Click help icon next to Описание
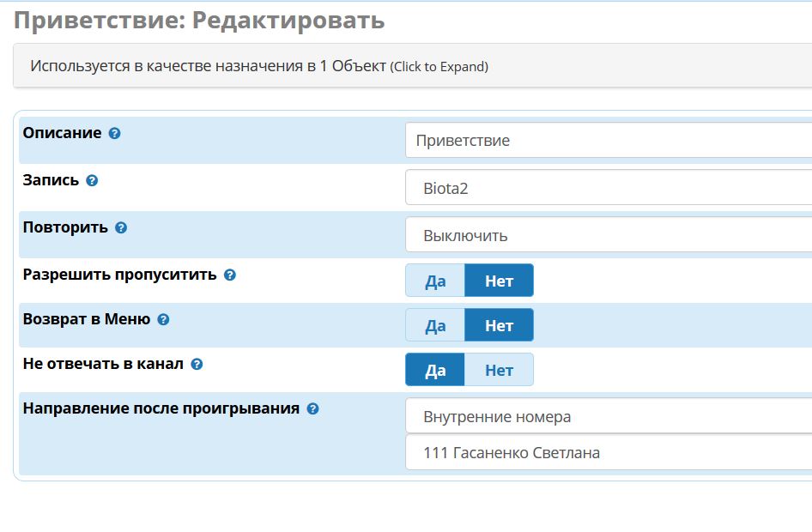The height and width of the screenshot is (532, 812). pos(115,134)
